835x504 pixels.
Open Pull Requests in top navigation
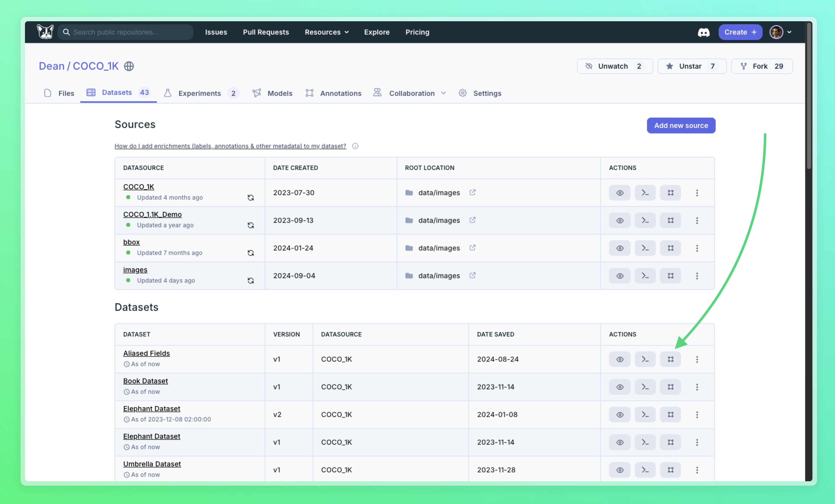(266, 32)
